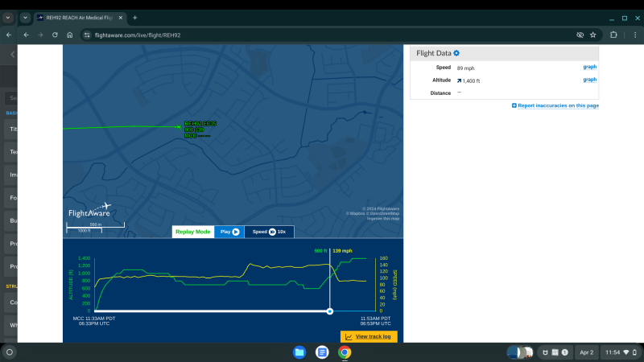The width and height of the screenshot is (644, 362).
Task: Open the Altitude graph link
Action: click(x=590, y=80)
